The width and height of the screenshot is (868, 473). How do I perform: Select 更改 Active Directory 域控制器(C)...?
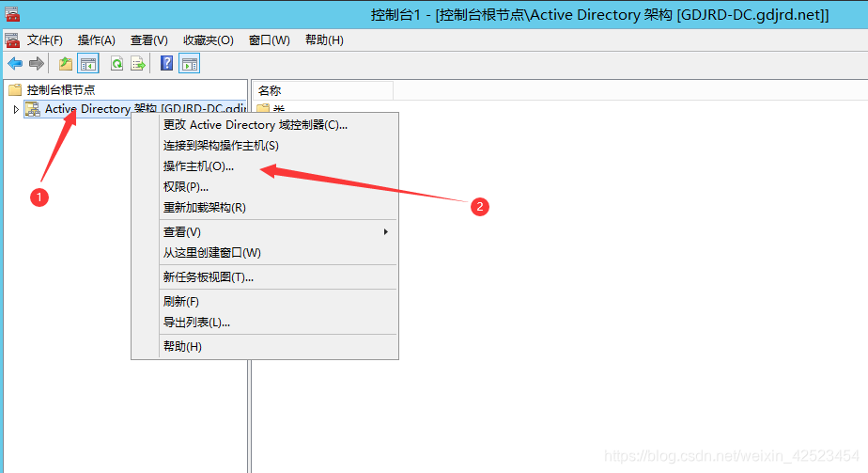(x=265, y=125)
